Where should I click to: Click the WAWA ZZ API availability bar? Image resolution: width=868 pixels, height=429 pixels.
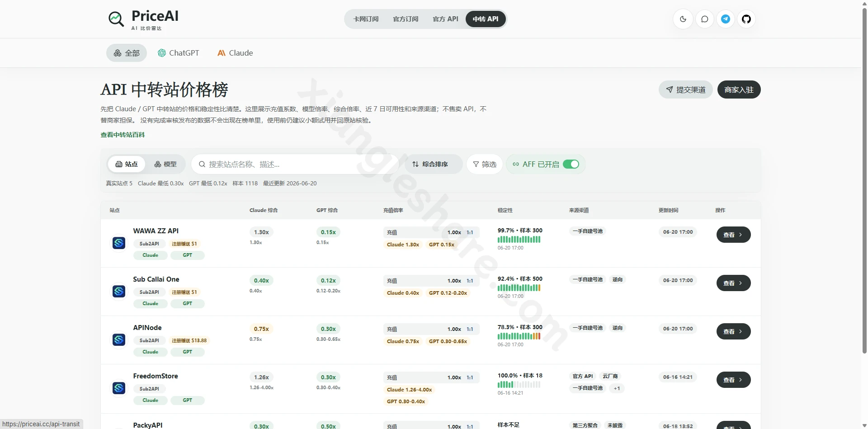[519, 240]
